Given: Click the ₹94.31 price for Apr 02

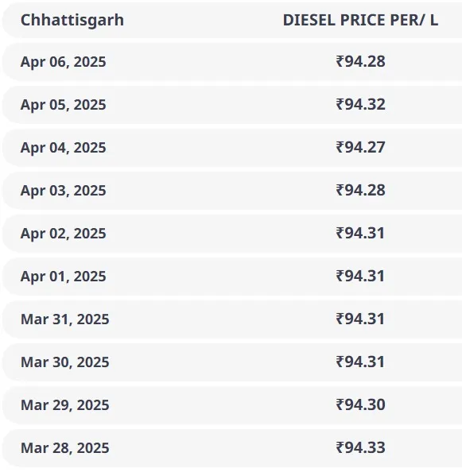Looking at the screenshot, I should [360, 233].
